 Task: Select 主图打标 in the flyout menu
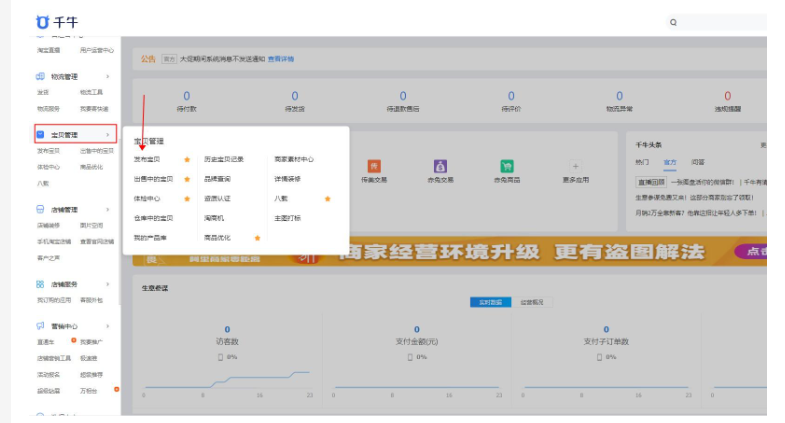click(287, 218)
